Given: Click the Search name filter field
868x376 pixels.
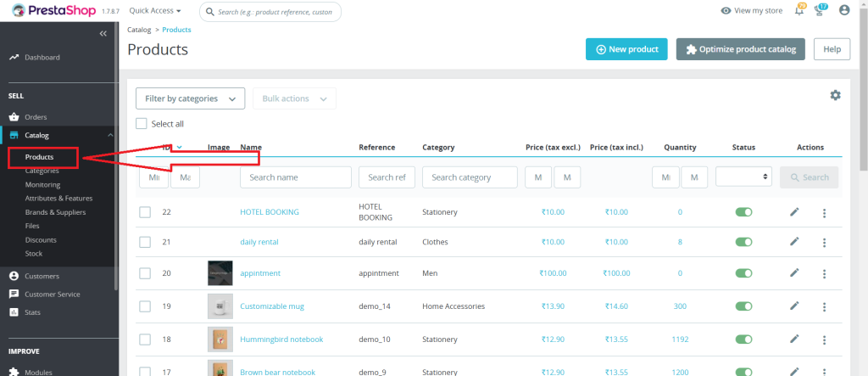Looking at the screenshot, I should pyautogui.click(x=296, y=177).
